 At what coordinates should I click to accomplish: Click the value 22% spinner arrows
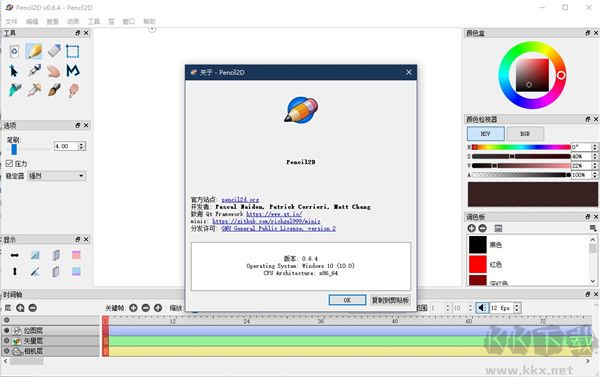(594, 166)
